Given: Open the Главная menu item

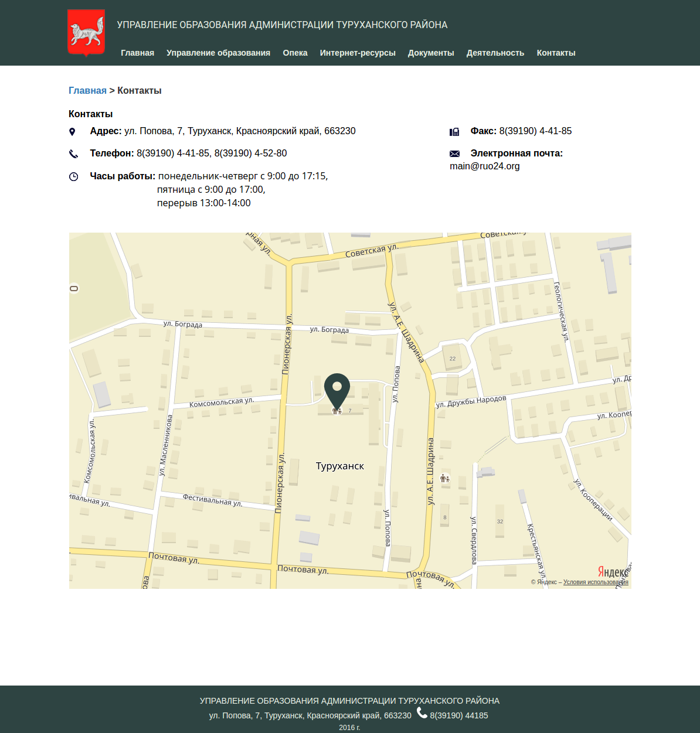Looking at the screenshot, I should 138,53.
